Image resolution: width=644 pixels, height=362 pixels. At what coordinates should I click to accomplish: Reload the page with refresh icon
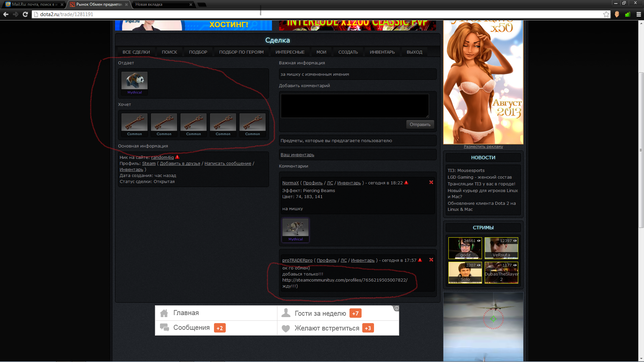(25, 14)
